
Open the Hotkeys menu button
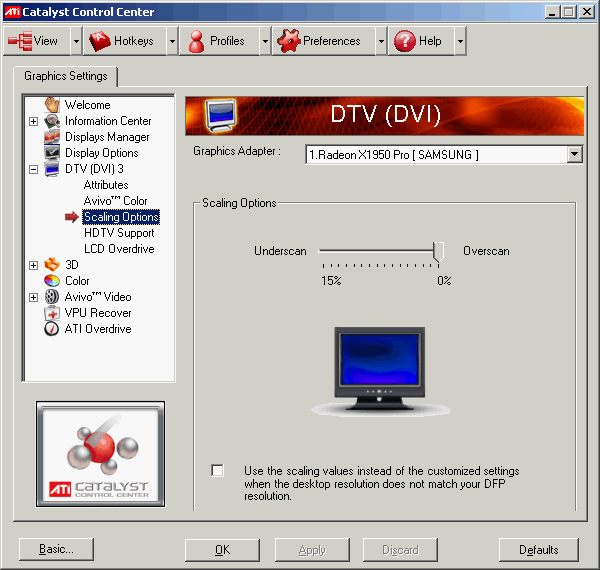point(125,41)
